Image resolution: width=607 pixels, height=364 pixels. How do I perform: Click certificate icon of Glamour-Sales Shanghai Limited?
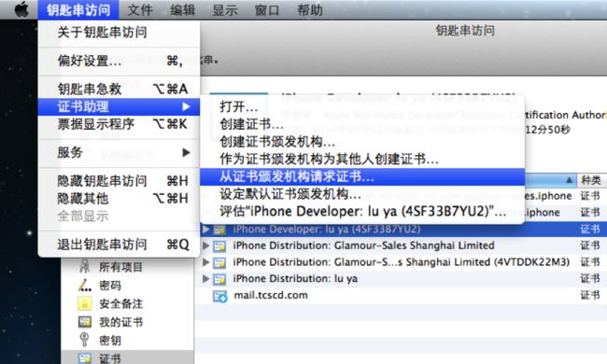point(219,246)
